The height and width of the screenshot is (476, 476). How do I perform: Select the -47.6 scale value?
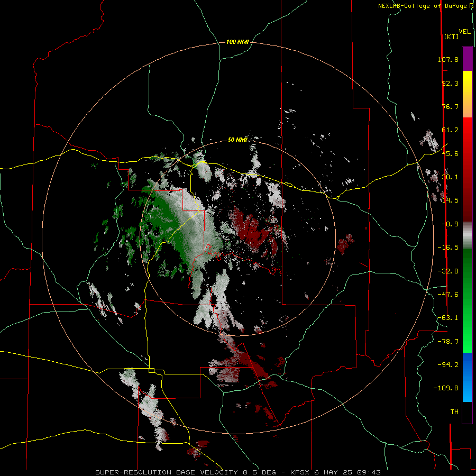click(448, 295)
